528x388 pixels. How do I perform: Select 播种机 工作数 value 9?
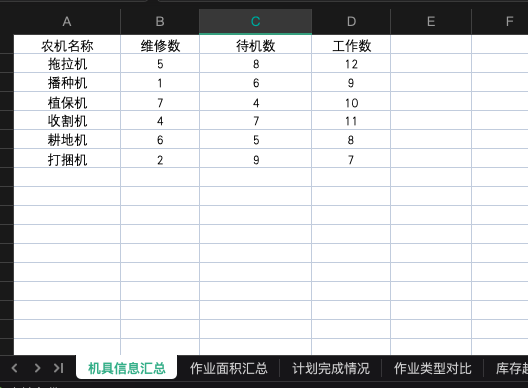(x=351, y=83)
